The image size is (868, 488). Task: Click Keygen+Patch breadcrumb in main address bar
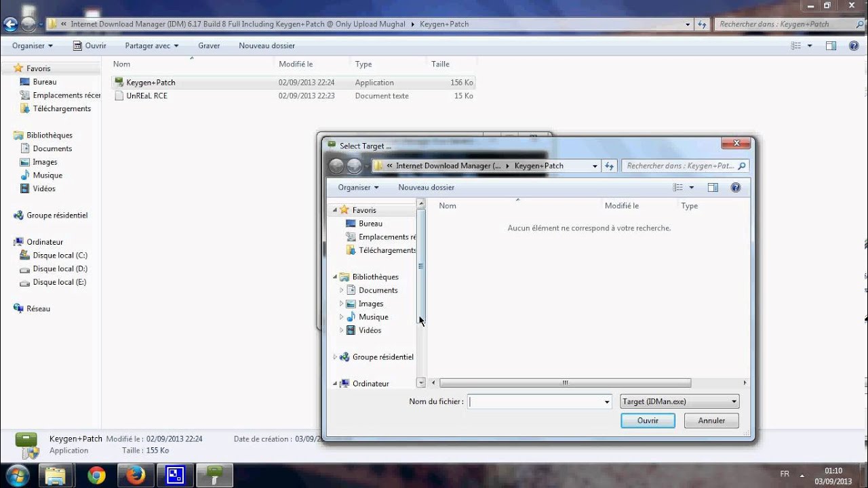(444, 24)
